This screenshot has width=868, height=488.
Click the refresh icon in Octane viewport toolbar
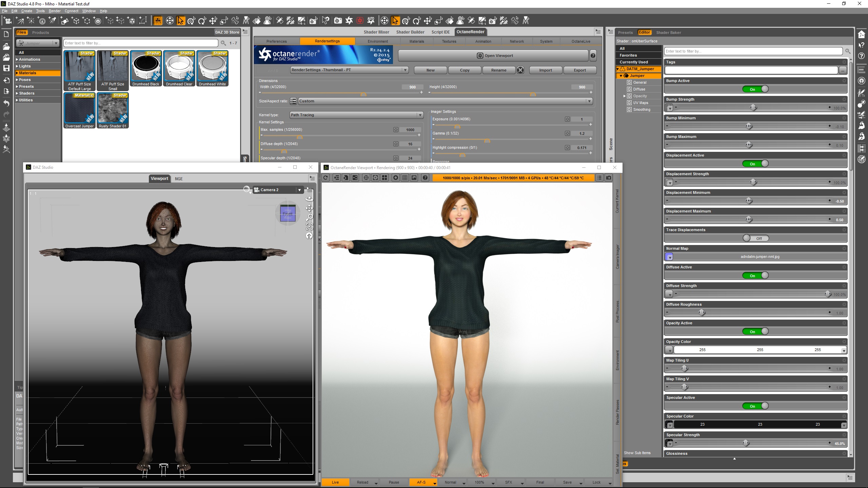click(x=325, y=178)
